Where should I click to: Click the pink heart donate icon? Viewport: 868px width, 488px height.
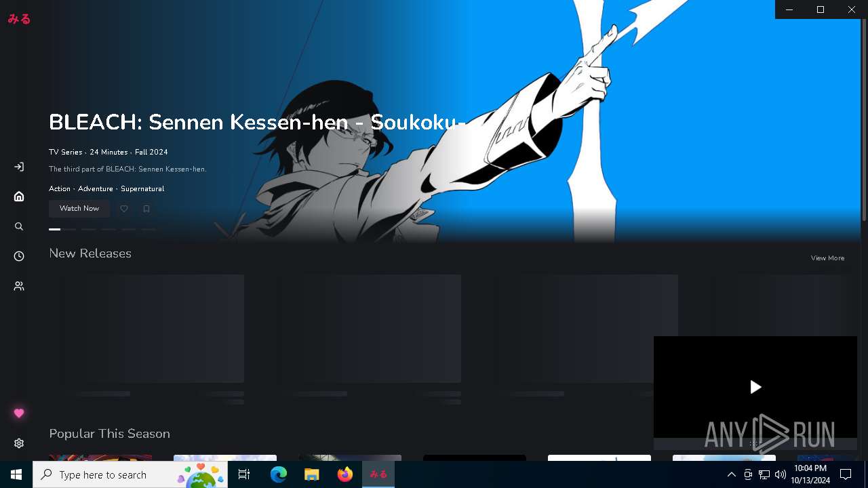(x=19, y=413)
